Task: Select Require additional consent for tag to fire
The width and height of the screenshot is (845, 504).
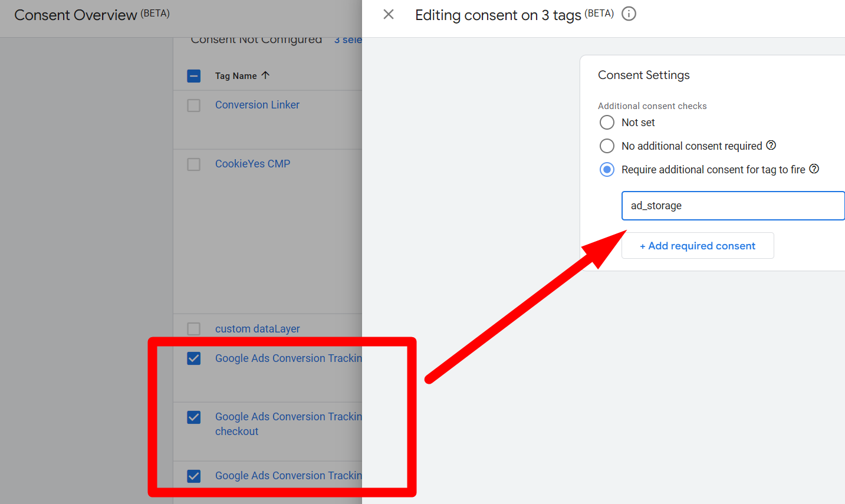Action: 607,170
